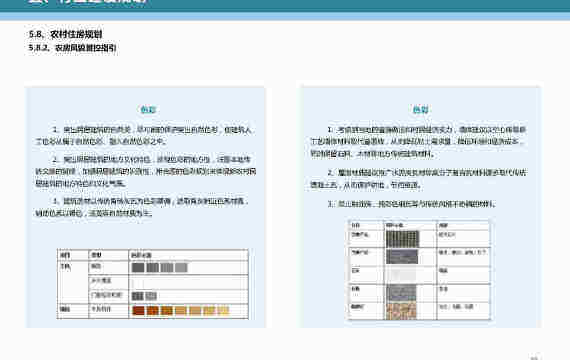Click paragraph 2 in the left panel

click(x=145, y=171)
